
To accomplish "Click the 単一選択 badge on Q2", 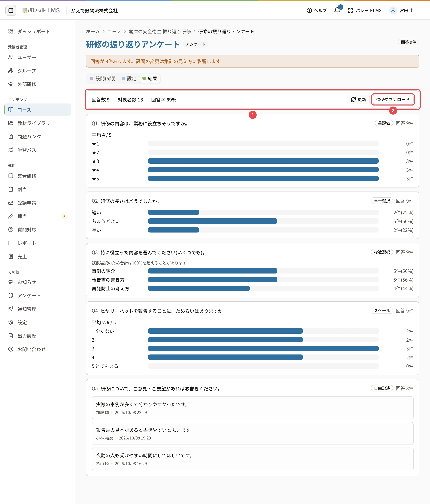I will click(x=382, y=201).
